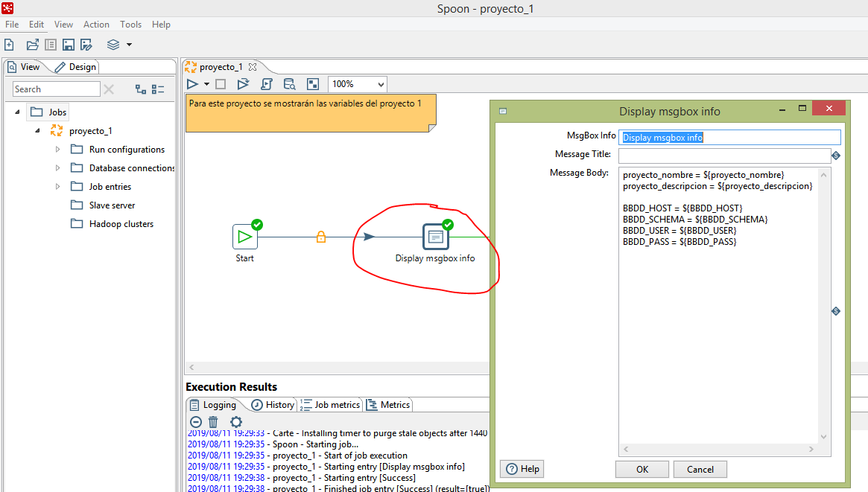
Task: Click the Message Title input field
Action: click(x=725, y=156)
